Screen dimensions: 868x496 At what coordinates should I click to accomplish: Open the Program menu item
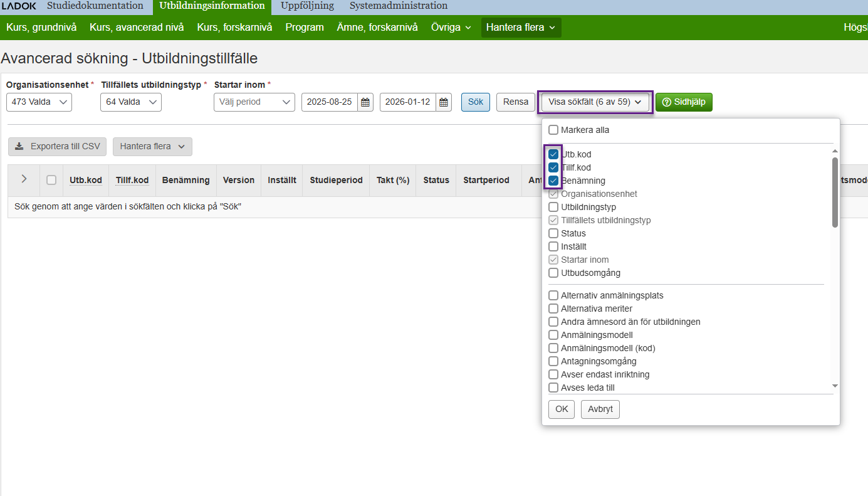pyautogui.click(x=305, y=28)
